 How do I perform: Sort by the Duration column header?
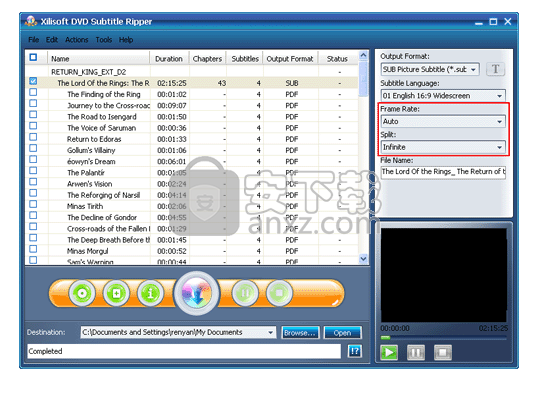169,59
